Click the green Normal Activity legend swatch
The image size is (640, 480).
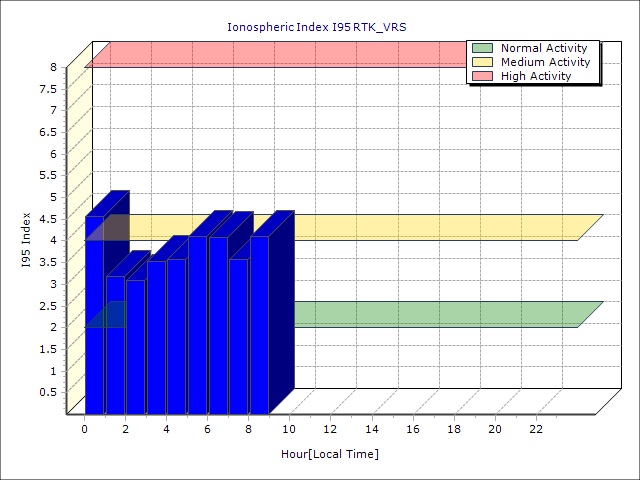482,48
